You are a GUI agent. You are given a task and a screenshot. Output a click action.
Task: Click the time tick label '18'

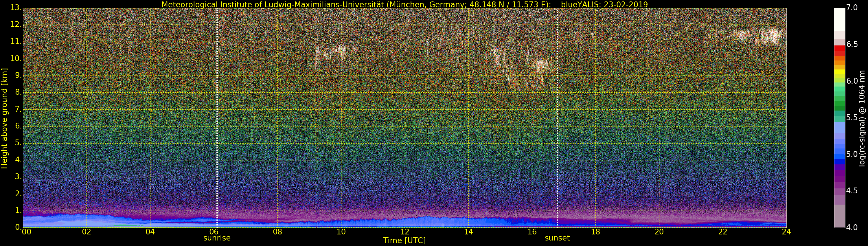595,232
